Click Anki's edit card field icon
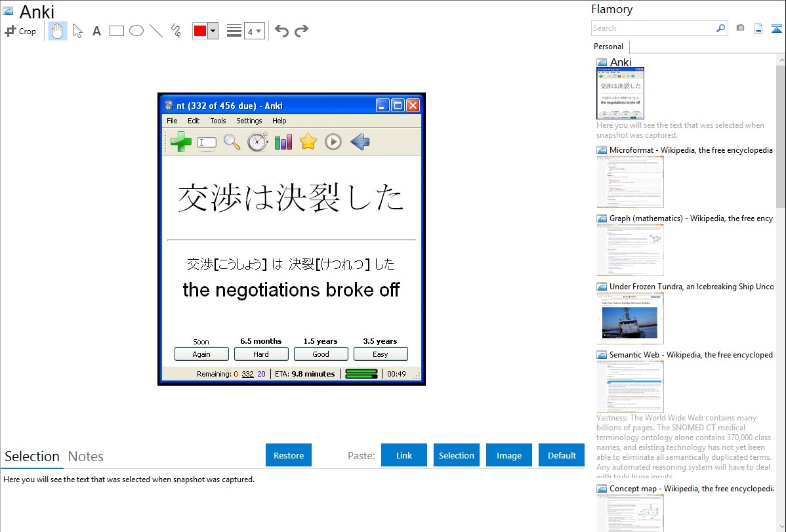This screenshot has width=786, height=532. pos(207,142)
